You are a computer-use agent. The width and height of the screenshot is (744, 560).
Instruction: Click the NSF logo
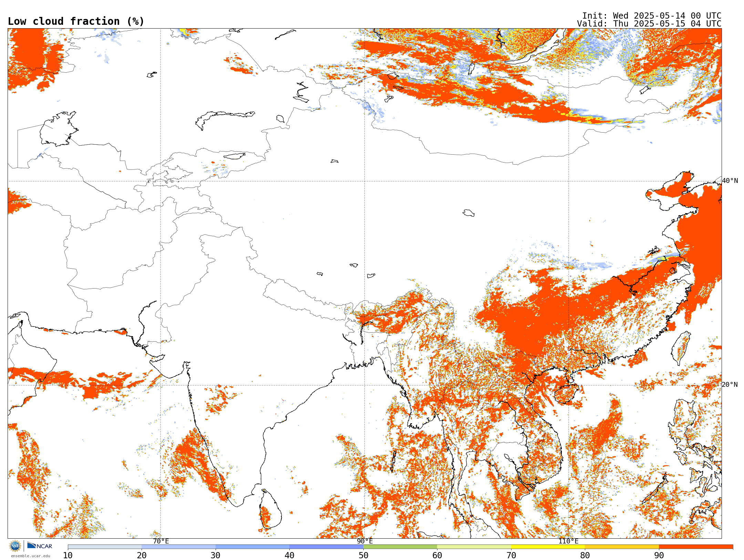pyautogui.click(x=15, y=546)
